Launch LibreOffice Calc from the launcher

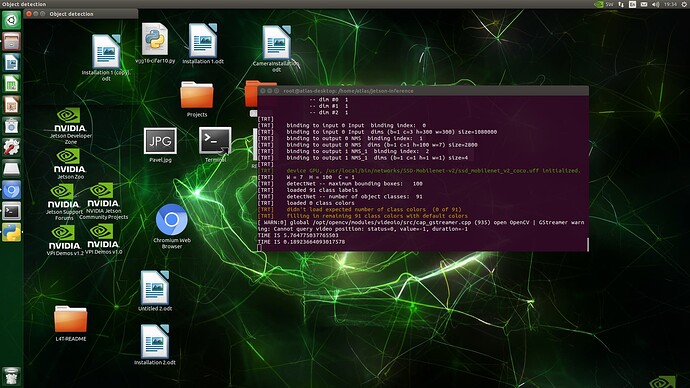(x=11, y=84)
